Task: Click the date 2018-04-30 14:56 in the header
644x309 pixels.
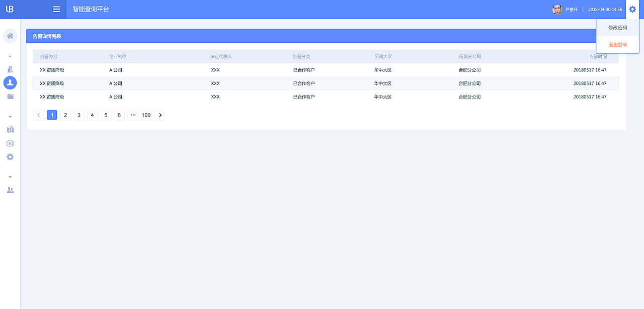Action: click(x=605, y=10)
